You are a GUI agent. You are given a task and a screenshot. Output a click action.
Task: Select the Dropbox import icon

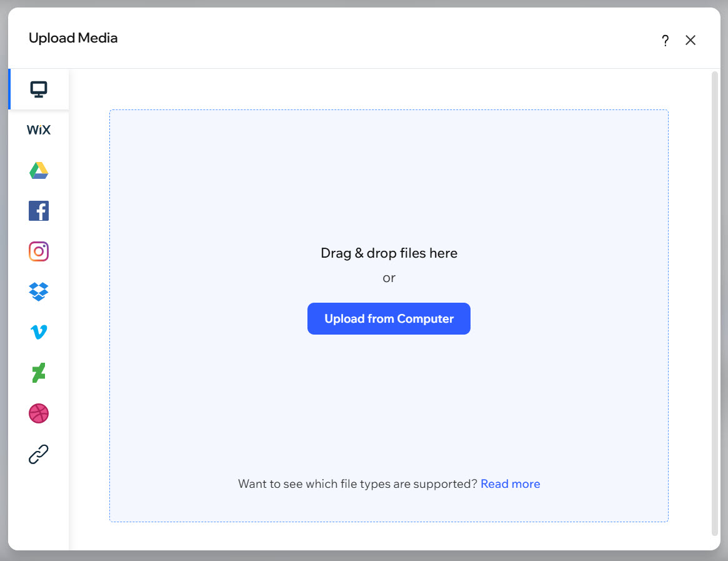(38, 291)
